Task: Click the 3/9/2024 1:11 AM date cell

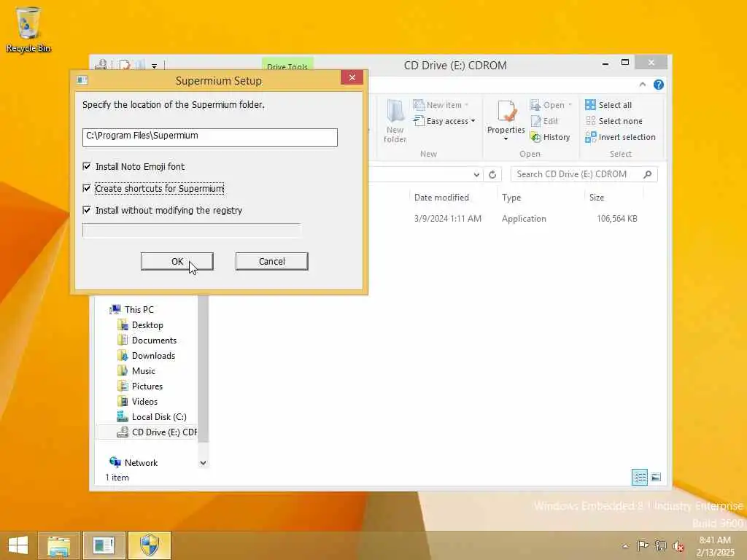Action: tap(448, 219)
